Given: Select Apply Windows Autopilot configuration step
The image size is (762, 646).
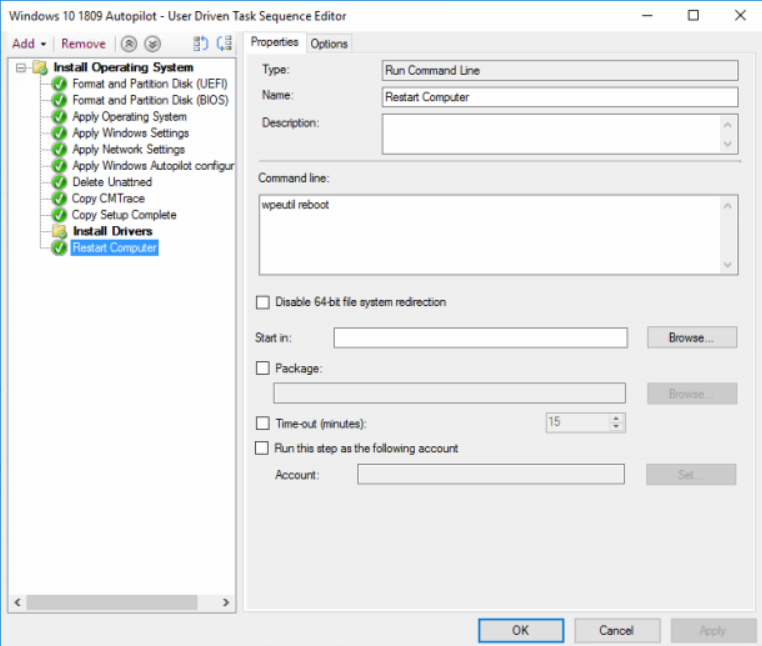Looking at the screenshot, I should point(153,166).
